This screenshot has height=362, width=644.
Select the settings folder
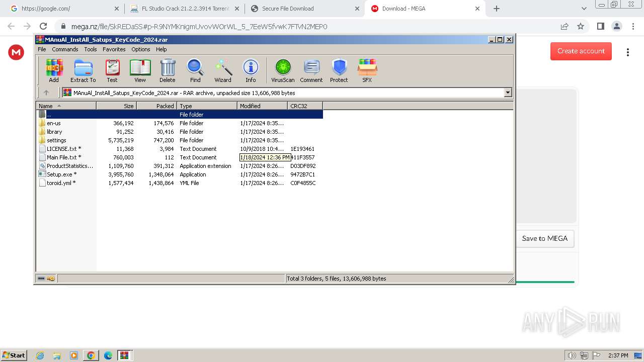click(56, 140)
